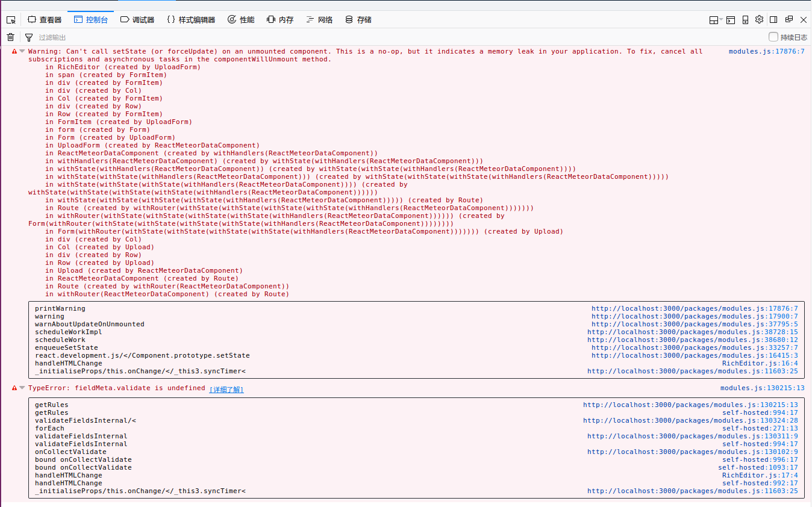This screenshot has height=507, width=812.
Task: Dock DevTools to the side
Action: tap(774, 19)
